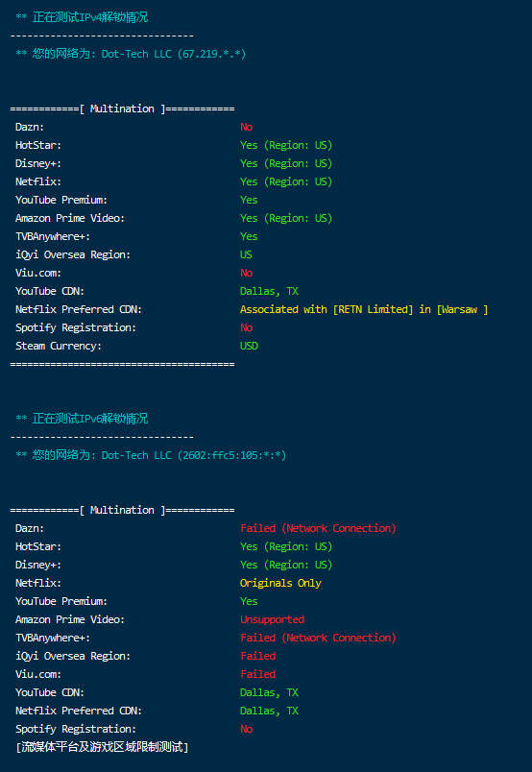Click the IPv4 HotStar Yes (Region: US) result
The image size is (532, 772).
[286, 145]
